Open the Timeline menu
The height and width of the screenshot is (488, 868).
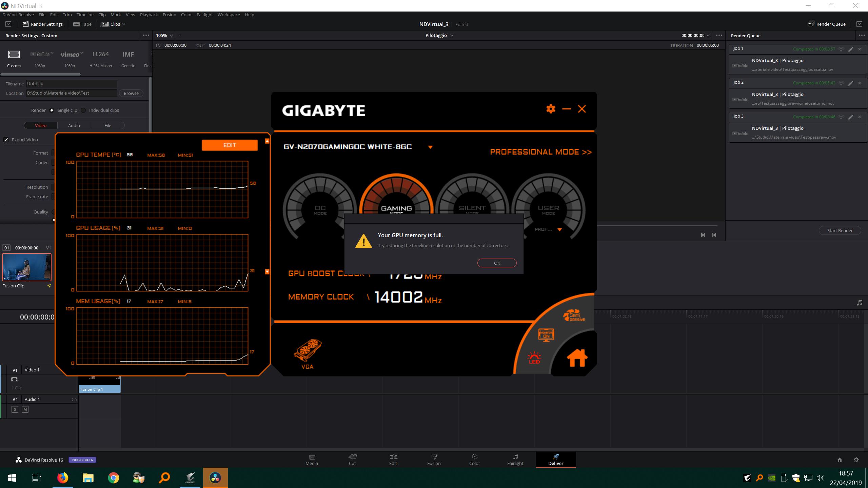pos(85,15)
